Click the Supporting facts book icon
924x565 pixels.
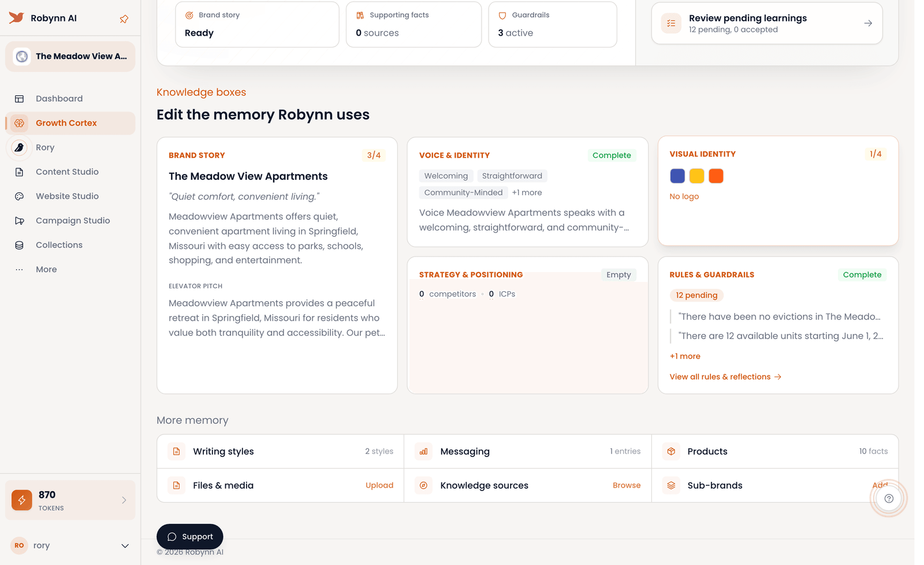360,15
